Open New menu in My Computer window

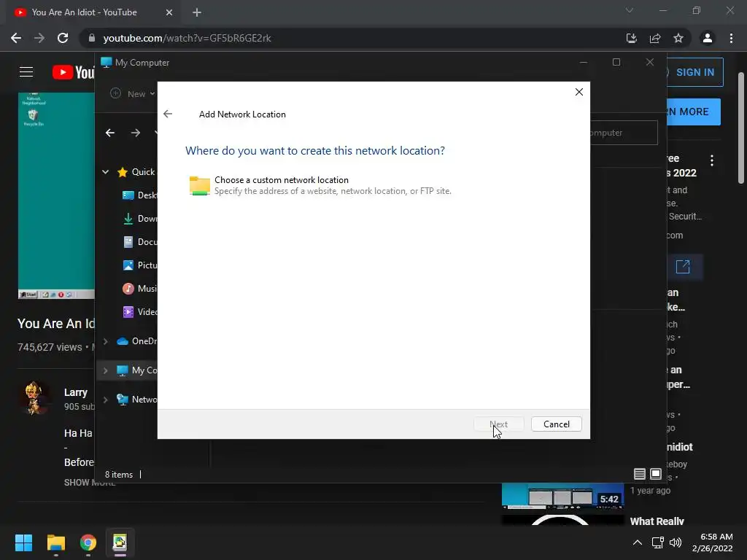133,94
